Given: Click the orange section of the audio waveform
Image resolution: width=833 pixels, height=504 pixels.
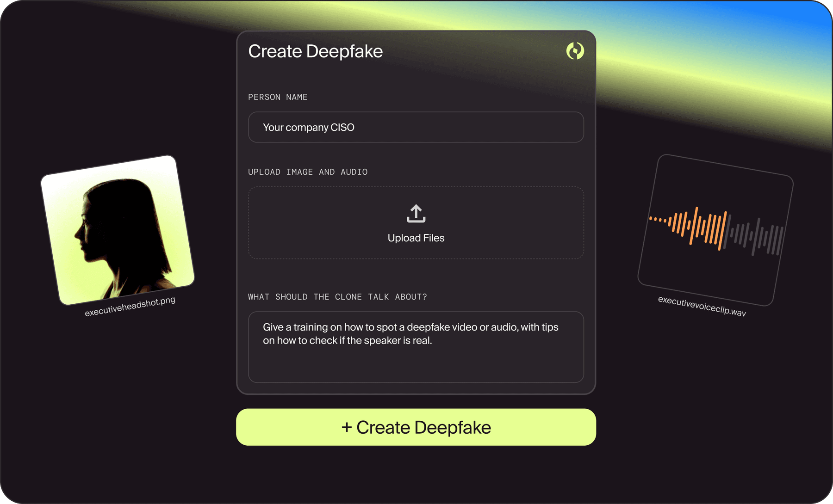Looking at the screenshot, I should tap(694, 227).
